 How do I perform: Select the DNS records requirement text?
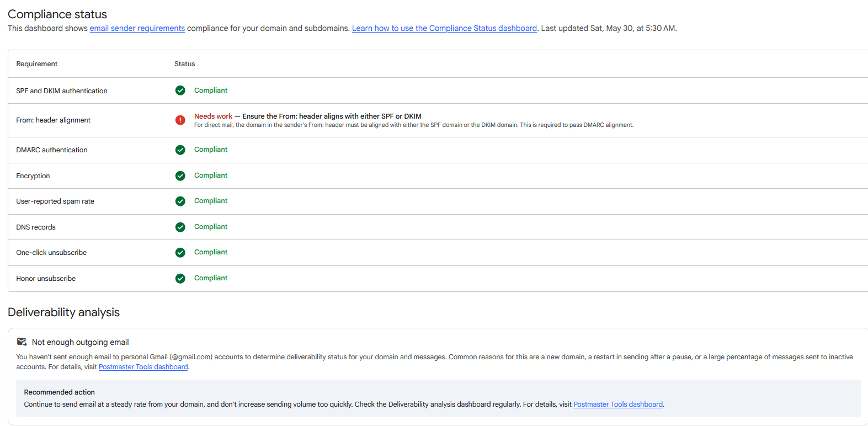point(36,227)
